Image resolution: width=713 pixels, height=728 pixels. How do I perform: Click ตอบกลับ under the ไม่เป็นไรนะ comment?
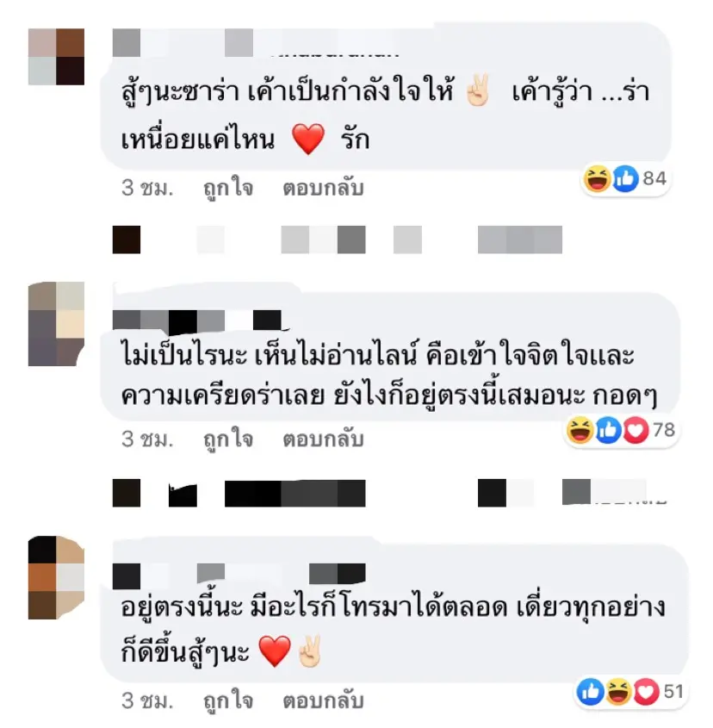(324, 439)
